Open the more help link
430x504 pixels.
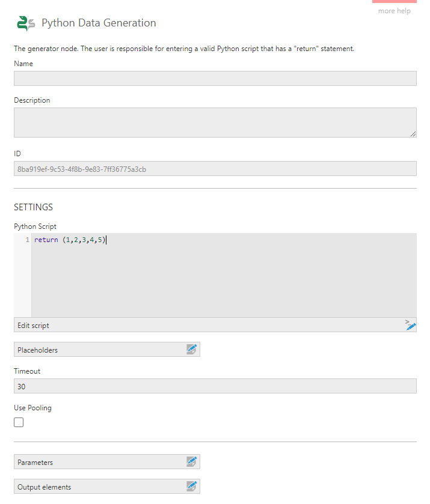pyautogui.click(x=394, y=10)
